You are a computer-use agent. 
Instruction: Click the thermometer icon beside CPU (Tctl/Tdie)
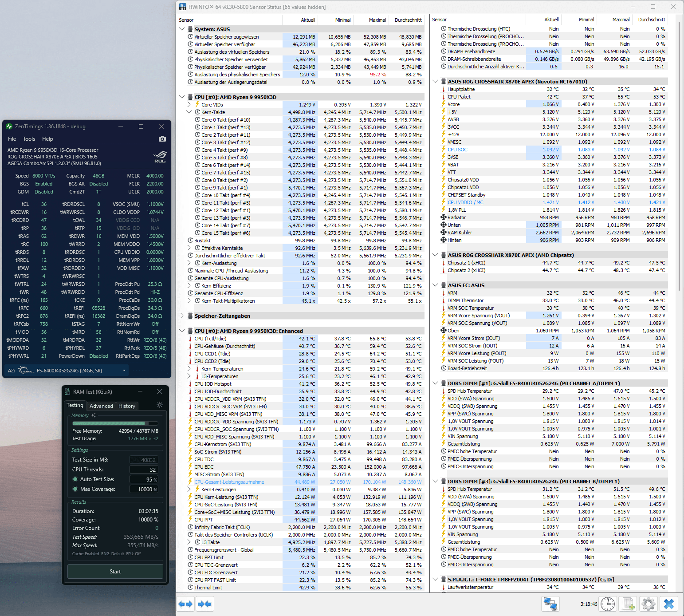[x=190, y=339]
